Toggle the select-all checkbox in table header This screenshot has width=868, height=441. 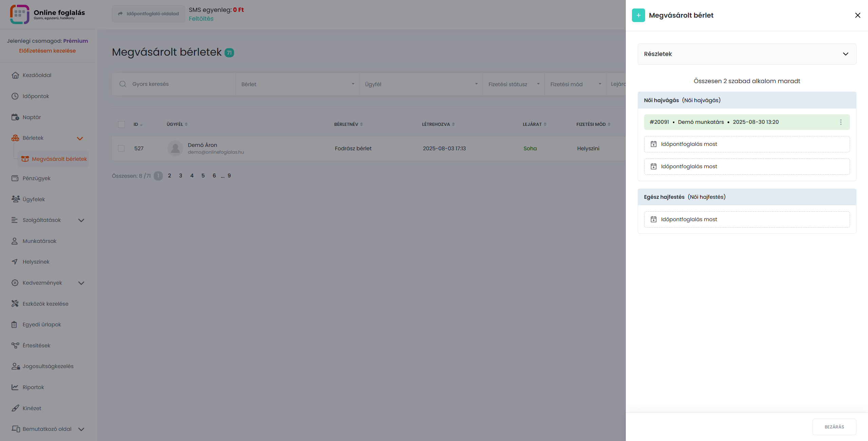point(121,124)
